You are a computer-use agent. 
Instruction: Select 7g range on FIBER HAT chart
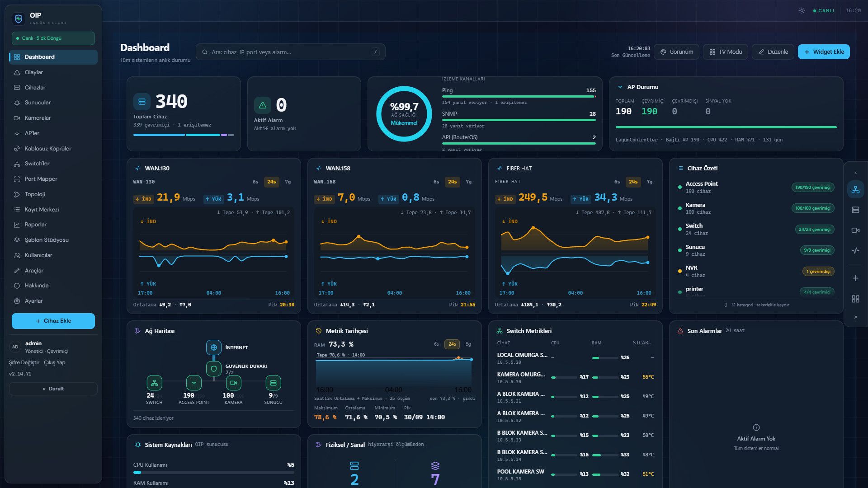(x=649, y=182)
